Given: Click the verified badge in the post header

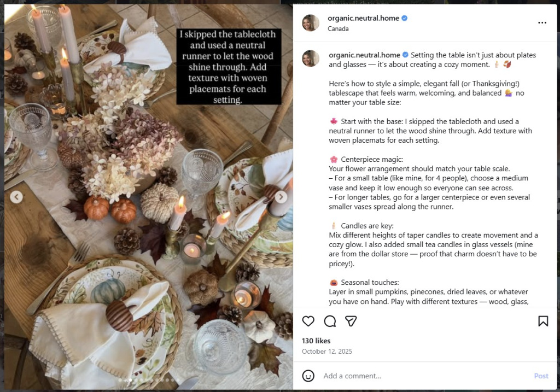Looking at the screenshot, I should (x=405, y=18).
